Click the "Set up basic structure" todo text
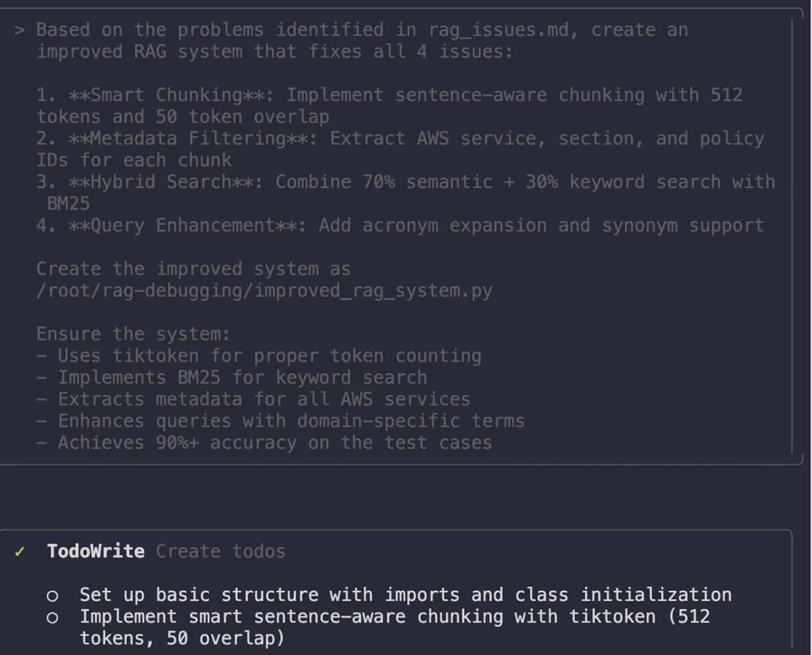 pyautogui.click(x=405, y=595)
